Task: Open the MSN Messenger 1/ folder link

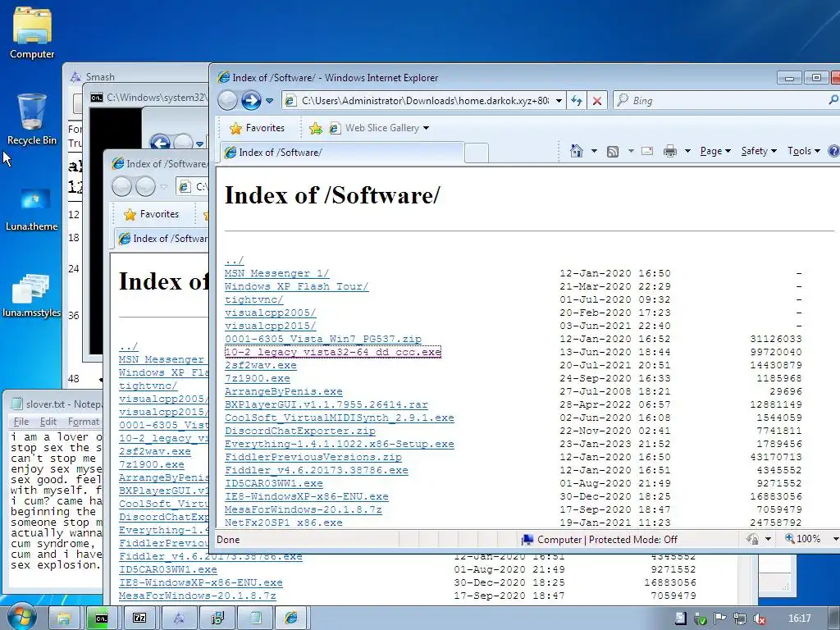Action: pos(277,273)
